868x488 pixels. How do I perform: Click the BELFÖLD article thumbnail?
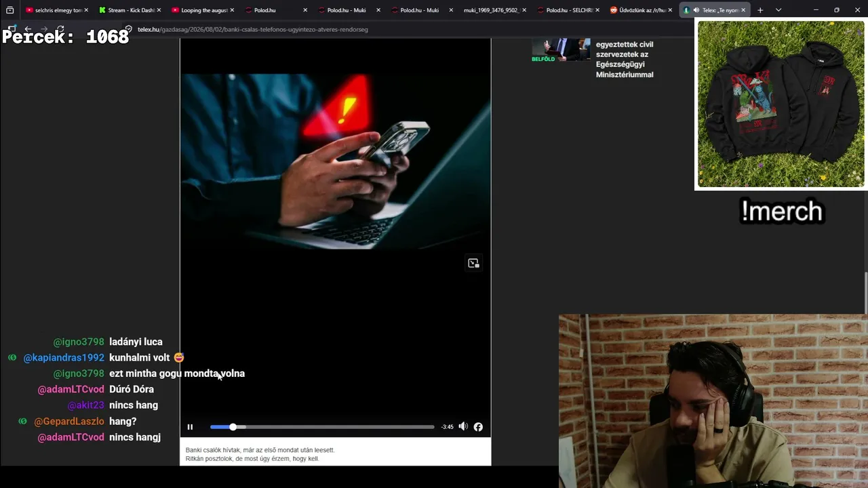[561, 50]
